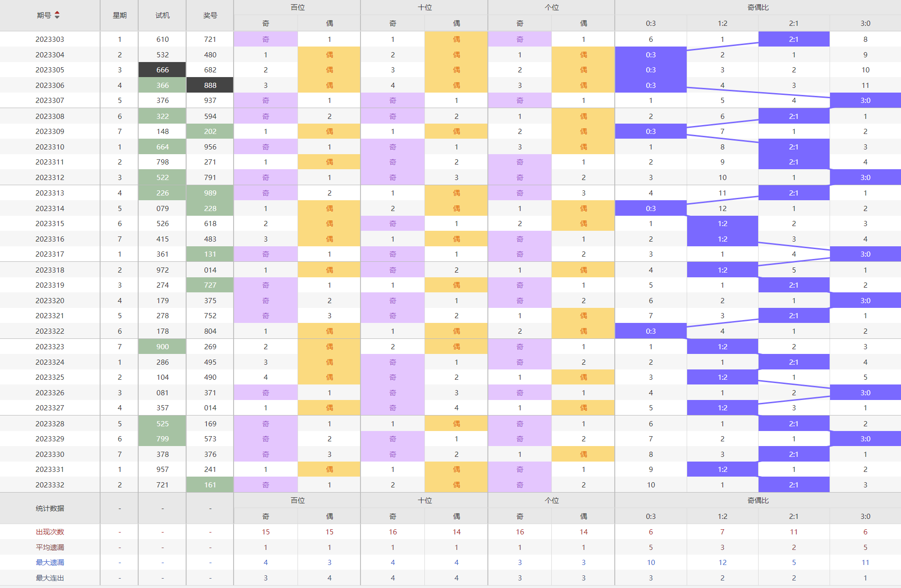The image size is (901, 588).
Task: Select issue number 2023328
Action: (x=50, y=423)
